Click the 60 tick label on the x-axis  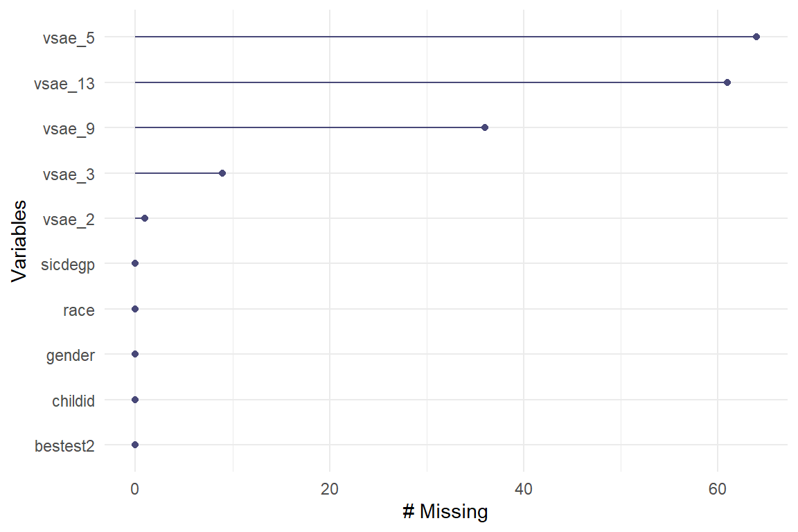click(718, 488)
